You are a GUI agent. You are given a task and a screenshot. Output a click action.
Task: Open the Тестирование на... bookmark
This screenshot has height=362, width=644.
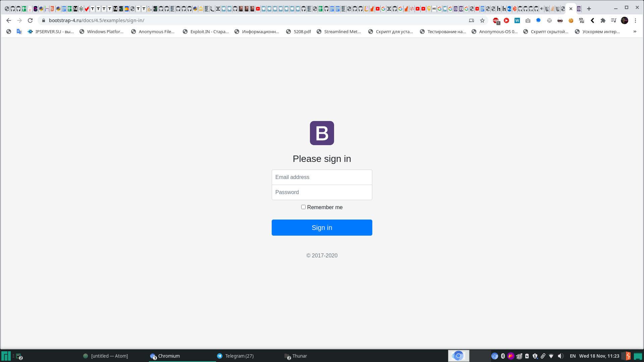(x=443, y=32)
